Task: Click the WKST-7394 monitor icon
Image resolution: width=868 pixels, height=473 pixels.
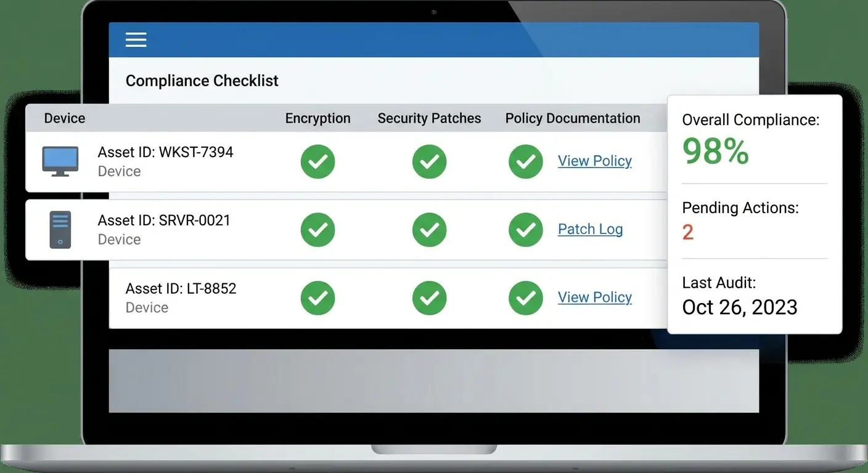Action: (x=60, y=161)
